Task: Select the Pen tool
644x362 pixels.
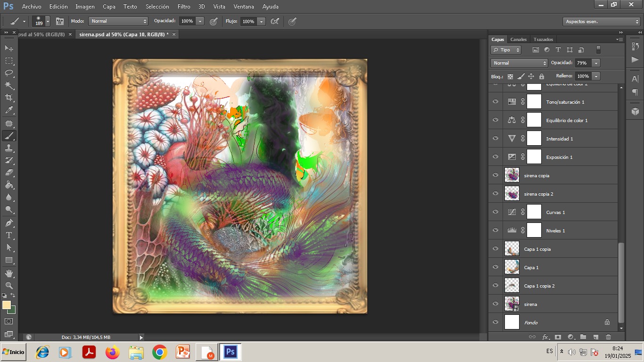Action: coord(9,222)
